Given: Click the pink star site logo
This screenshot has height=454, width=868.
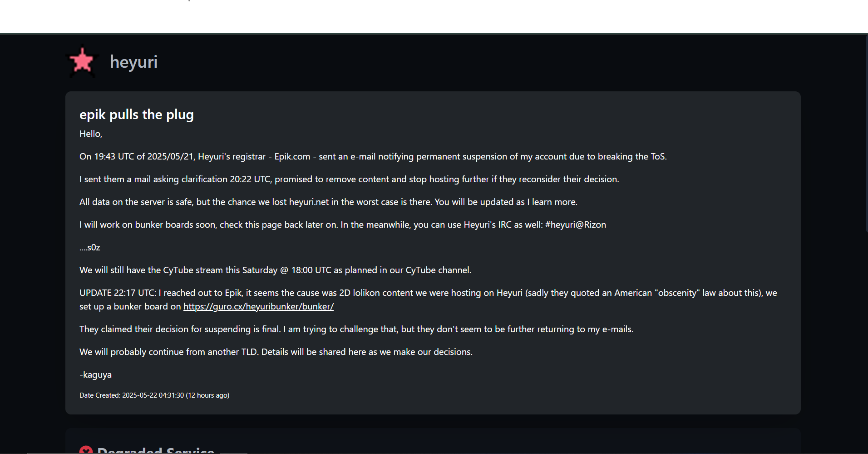Looking at the screenshot, I should click(x=82, y=61).
